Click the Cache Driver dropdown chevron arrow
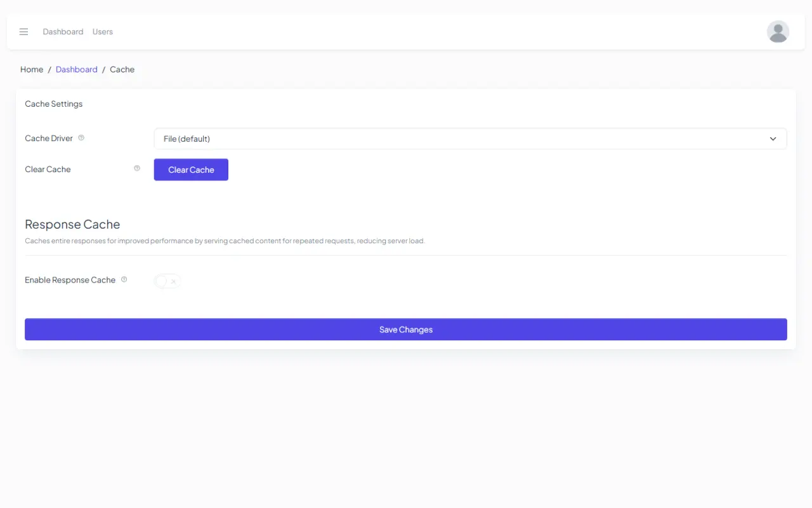Screen dimensions: 812x508 click(773, 138)
